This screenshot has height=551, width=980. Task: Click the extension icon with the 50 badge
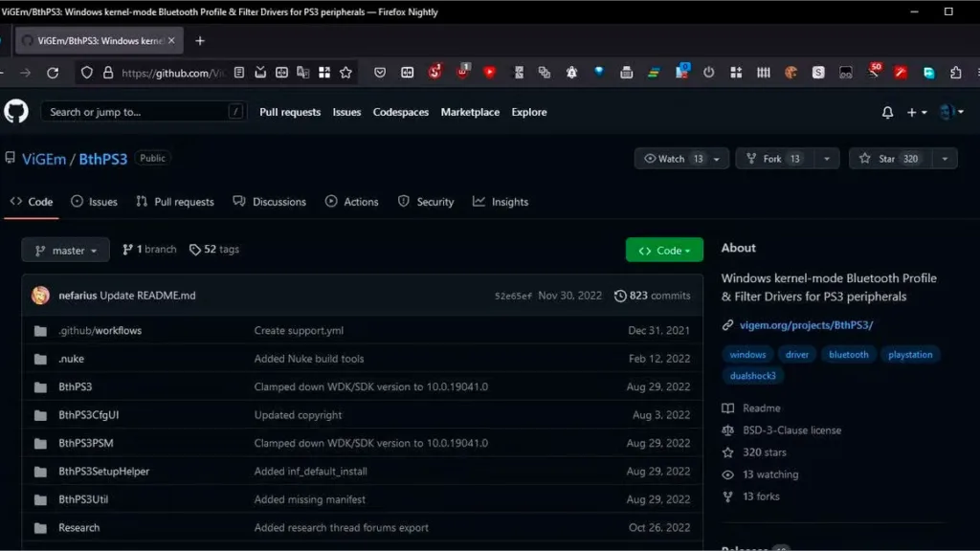tap(874, 71)
